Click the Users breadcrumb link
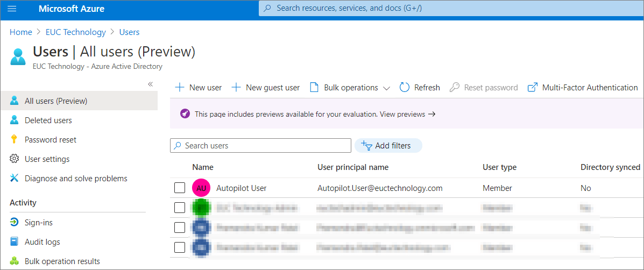 pyautogui.click(x=129, y=32)
